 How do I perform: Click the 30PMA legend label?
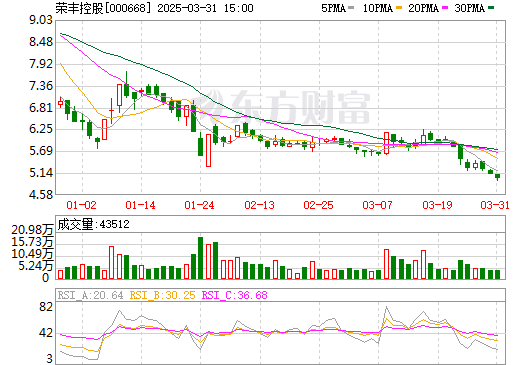tap(469, 8)
